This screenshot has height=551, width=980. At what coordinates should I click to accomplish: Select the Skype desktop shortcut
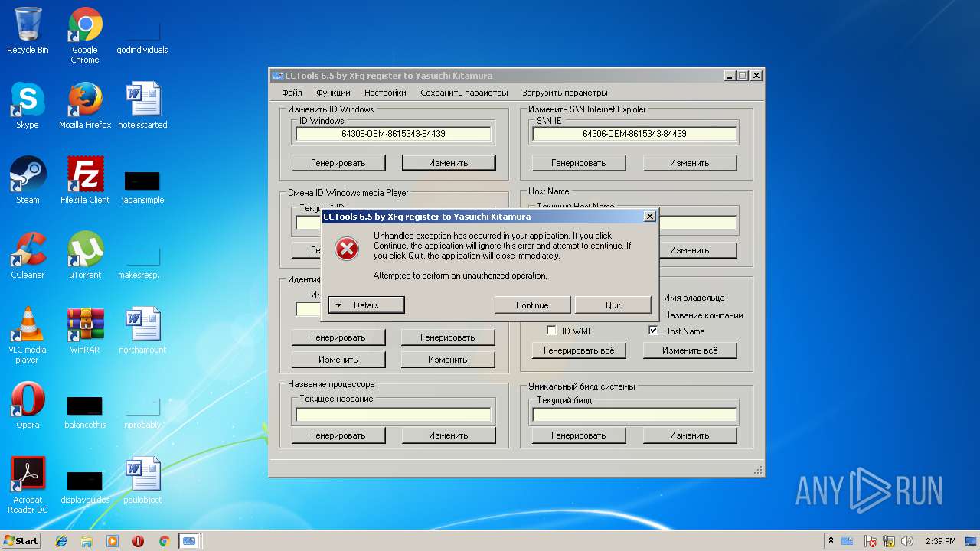tap(28, 106)
